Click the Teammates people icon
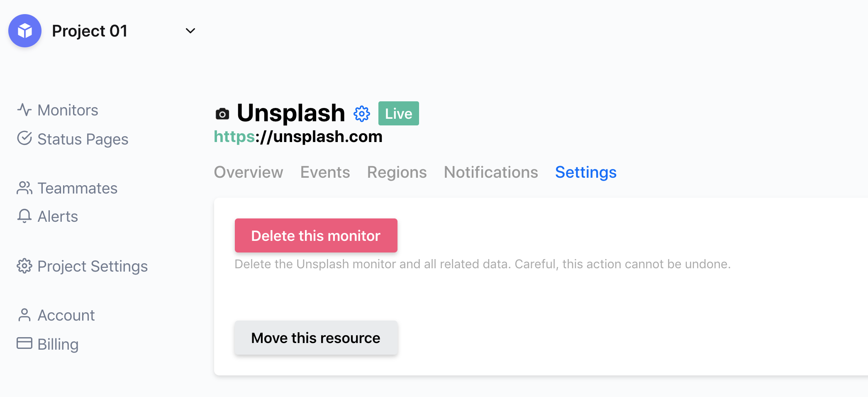The height and width of the screenshot is (397, 868). pyautogui.click(x=24, y=188)
